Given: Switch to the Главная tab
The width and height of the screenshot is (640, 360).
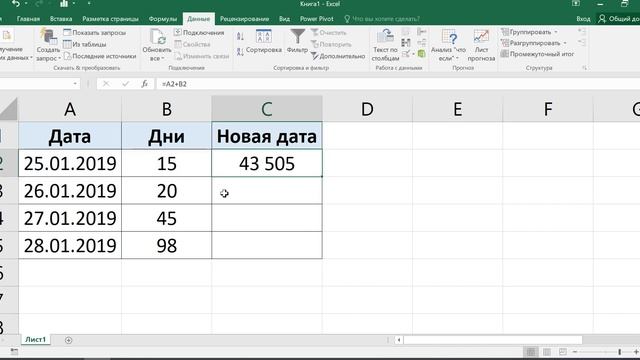Looking at the screenshot, I should click(x=28, y=19).
